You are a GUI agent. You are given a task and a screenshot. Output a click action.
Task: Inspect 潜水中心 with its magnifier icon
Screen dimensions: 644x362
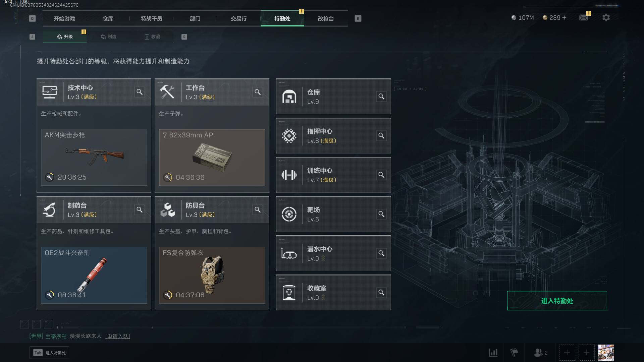[381, 253]
